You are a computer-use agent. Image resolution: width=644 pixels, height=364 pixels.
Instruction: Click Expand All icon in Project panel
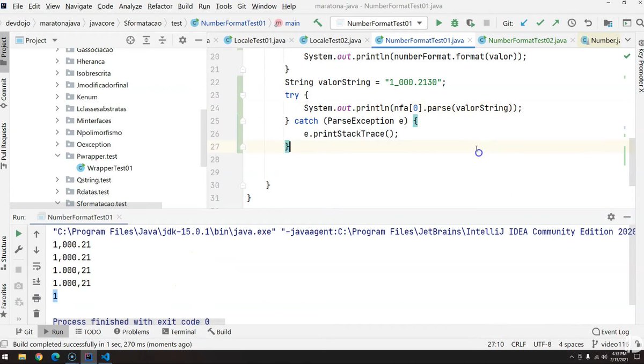(147, 40)
